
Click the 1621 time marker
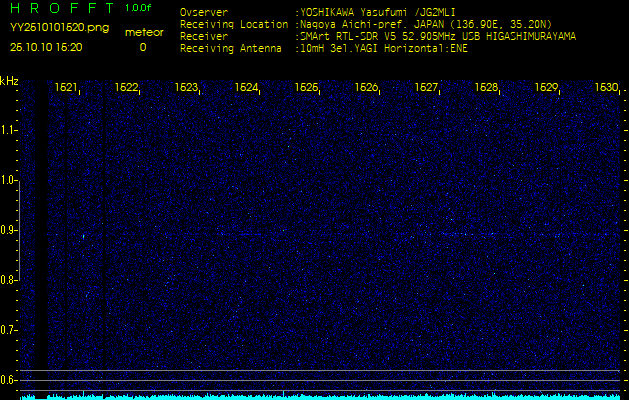click(66, 88)
